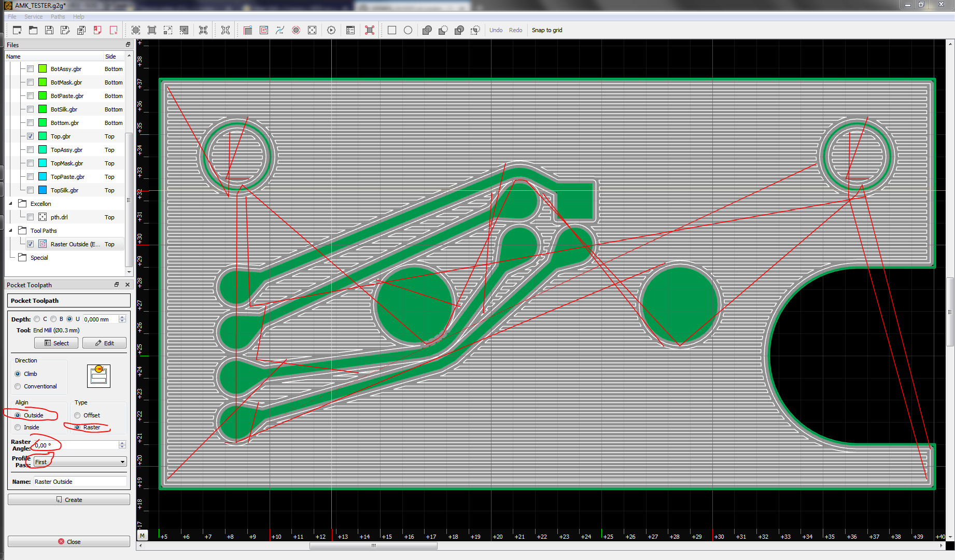Screen dimensions: 955x560
Task: Open the File menu
Action: tap(12, 17)
